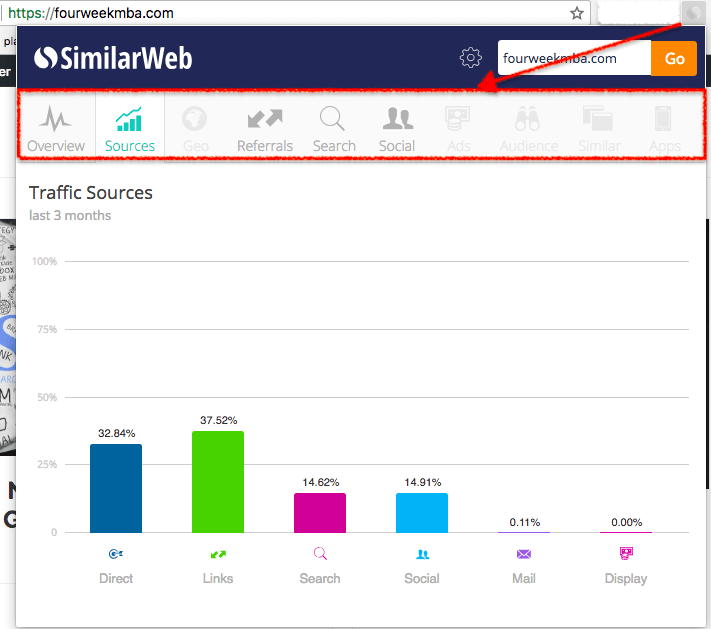Click the light blue Social traffic bar
Screen dimensions: 711x629
point(422,513)
